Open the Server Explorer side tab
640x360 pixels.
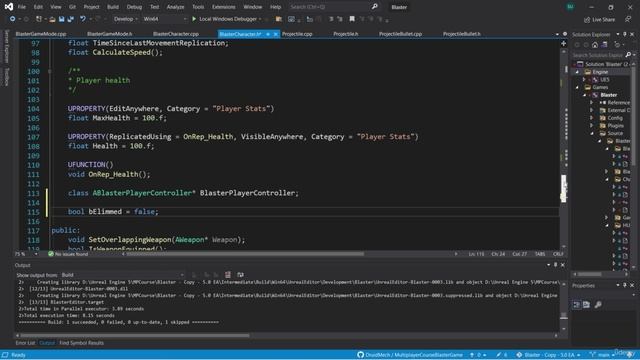pyautogui.click(x=7, y=47)
